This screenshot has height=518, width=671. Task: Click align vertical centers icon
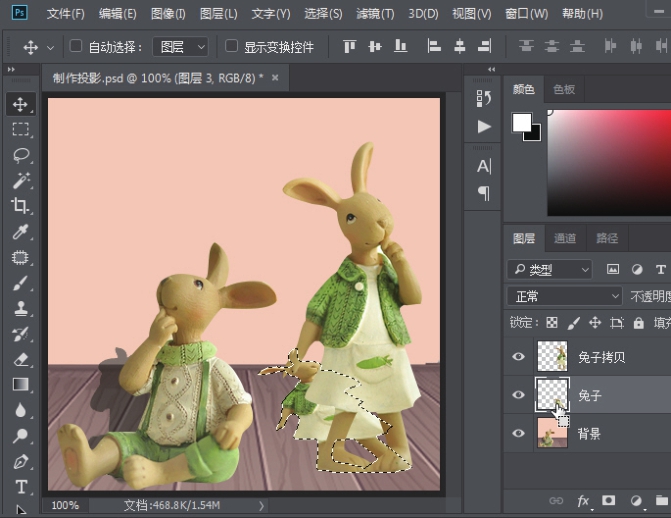pos(374,46)
